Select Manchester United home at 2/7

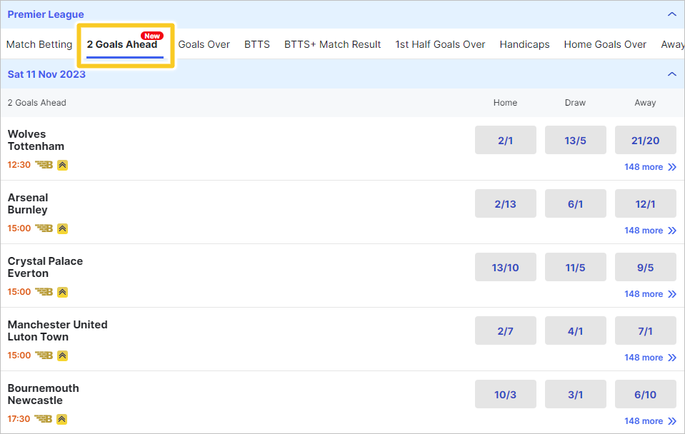click(505, 331)
